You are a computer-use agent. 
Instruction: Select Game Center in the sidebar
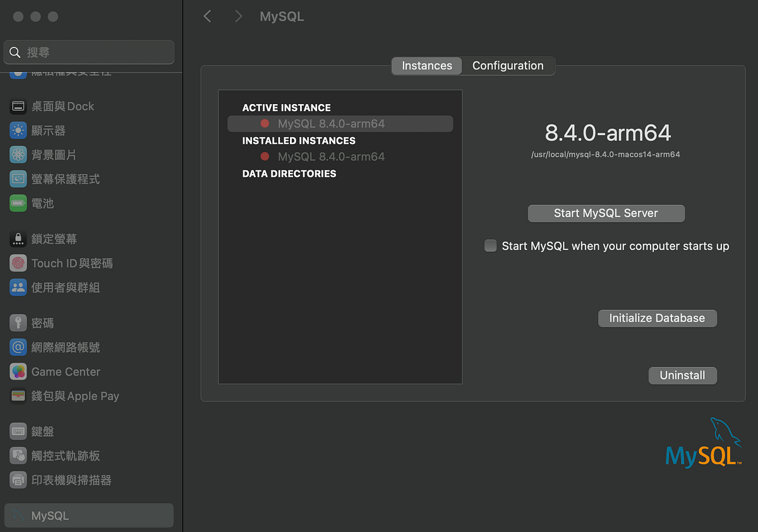pos(66,372)
